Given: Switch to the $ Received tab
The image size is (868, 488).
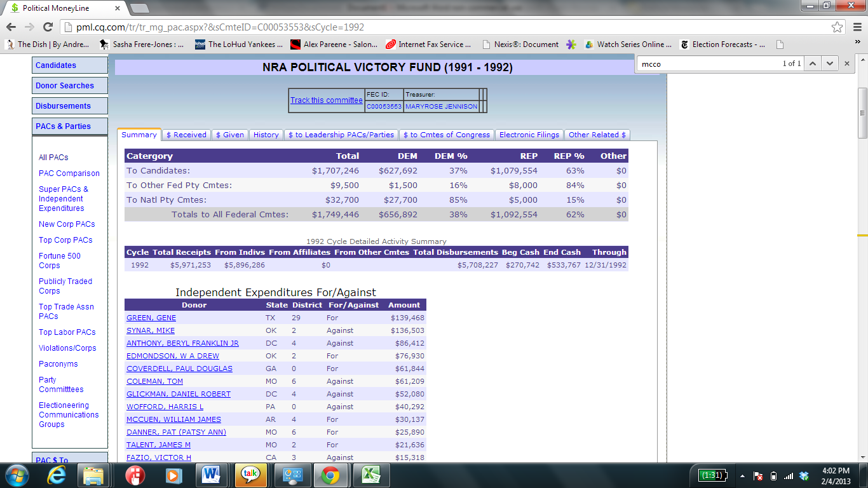Looking at the screenshot, I should 186,135.
